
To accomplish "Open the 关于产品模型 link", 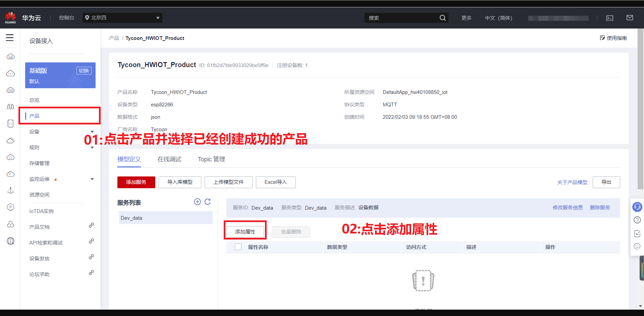I will (x=572, y=182).
